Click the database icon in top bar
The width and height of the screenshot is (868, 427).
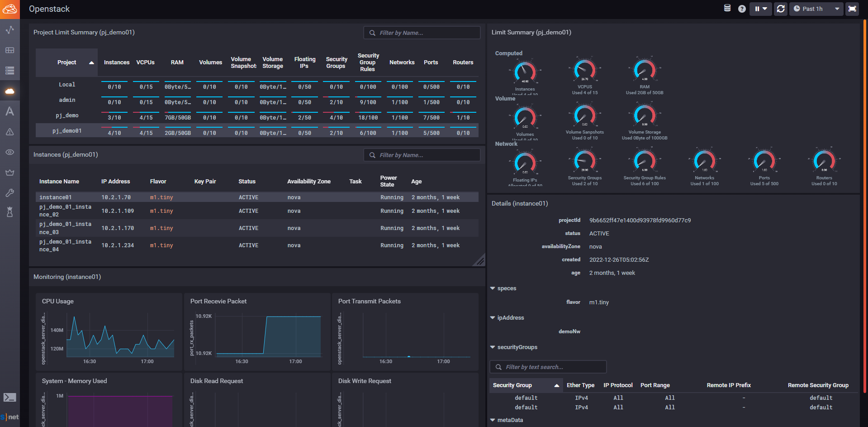(x=727, y=8)
